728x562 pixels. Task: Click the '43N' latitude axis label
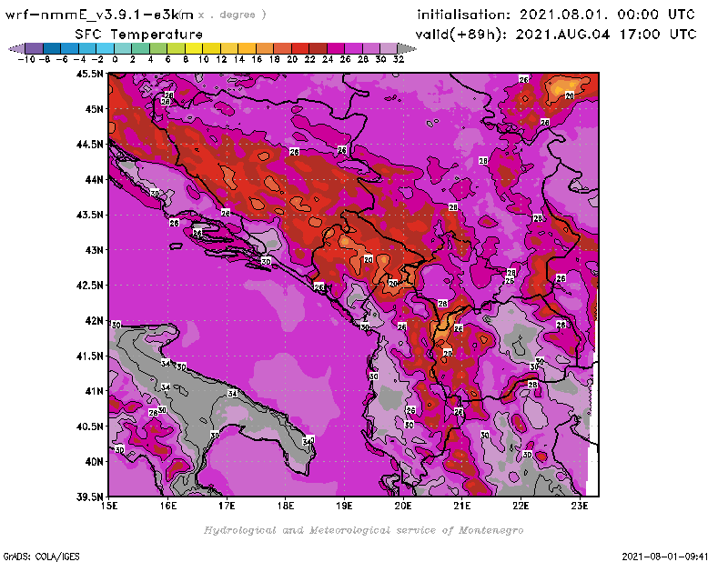tap(94, 250)
